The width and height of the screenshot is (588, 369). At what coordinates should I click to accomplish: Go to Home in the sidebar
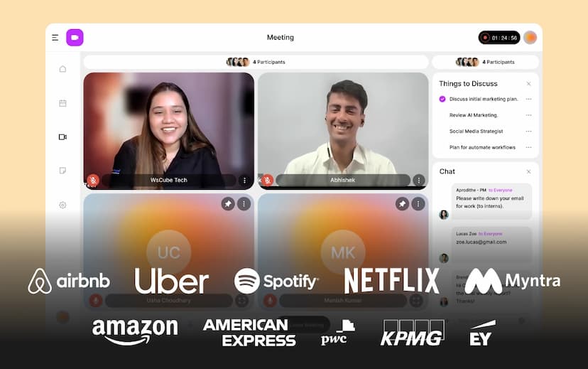[62, 69]
